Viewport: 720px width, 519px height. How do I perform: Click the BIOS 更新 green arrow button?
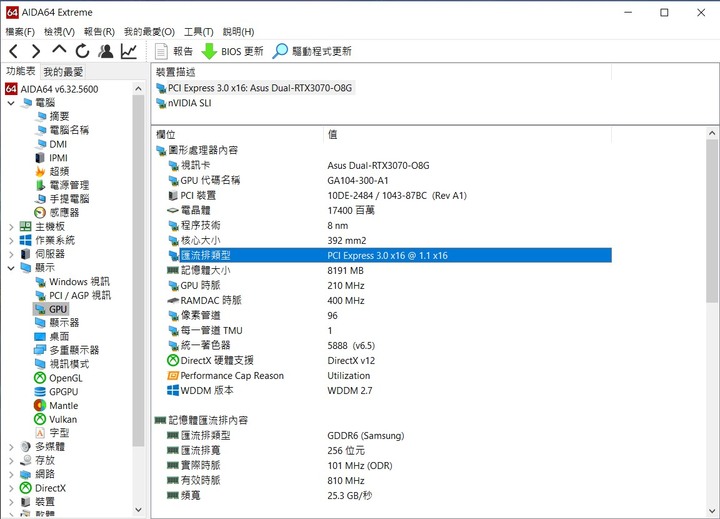click(232, 51)
